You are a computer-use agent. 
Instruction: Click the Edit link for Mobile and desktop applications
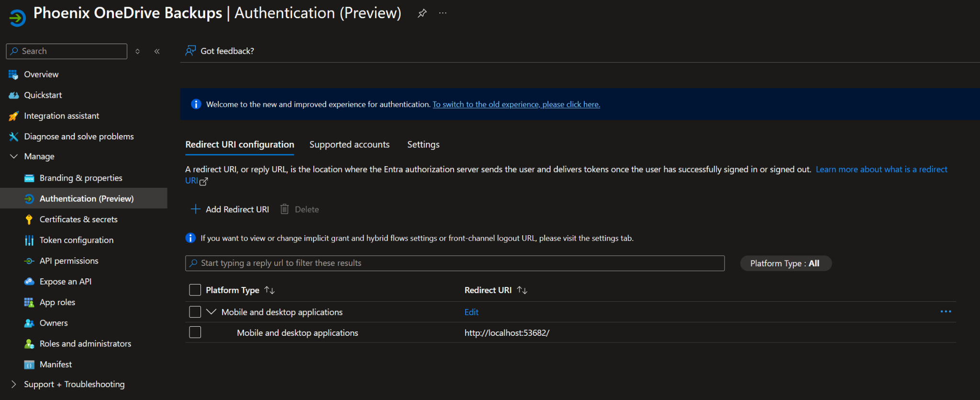(471, 312)
